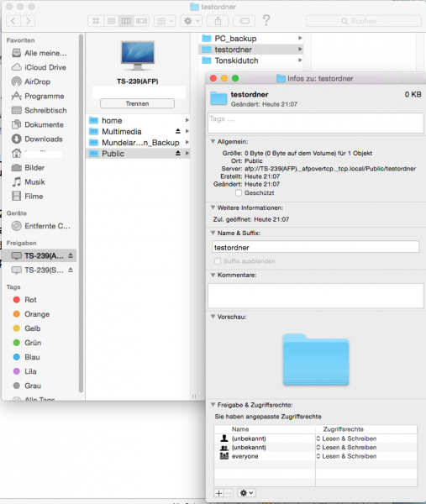The width and height of the screenshot is (426, 504).
Task: Click the help question mark icon
Action: (266, 20)
